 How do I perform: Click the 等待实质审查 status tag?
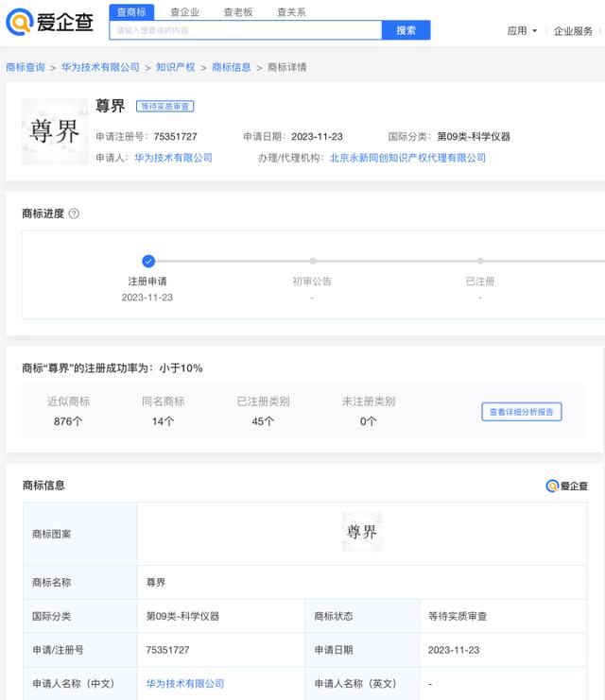coord(164,106)
